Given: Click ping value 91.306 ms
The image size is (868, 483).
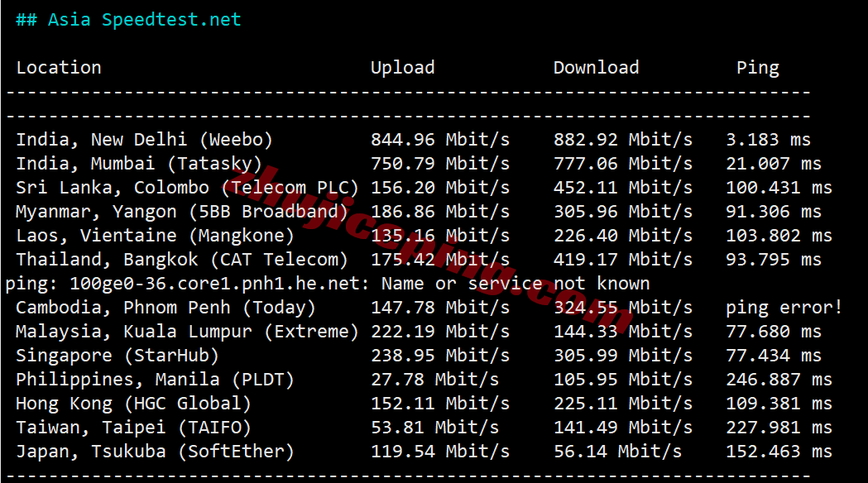Looking at the screenshot, I should (774, 212).
